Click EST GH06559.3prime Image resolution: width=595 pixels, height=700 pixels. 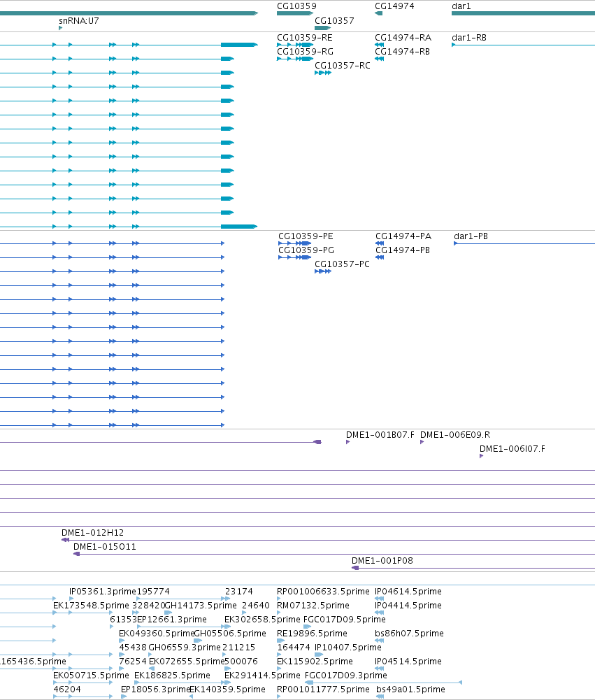[x=185, y=648]
